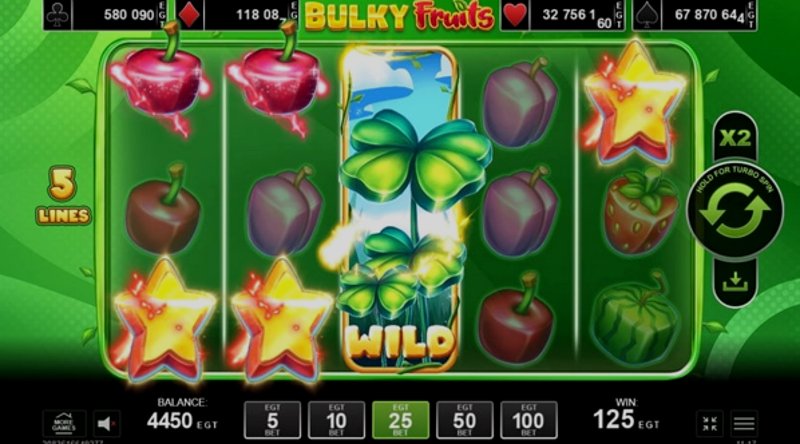Screen dimensions: 800x444
Task: Open the diamonds jackpot counter
Action: (237, 15)
